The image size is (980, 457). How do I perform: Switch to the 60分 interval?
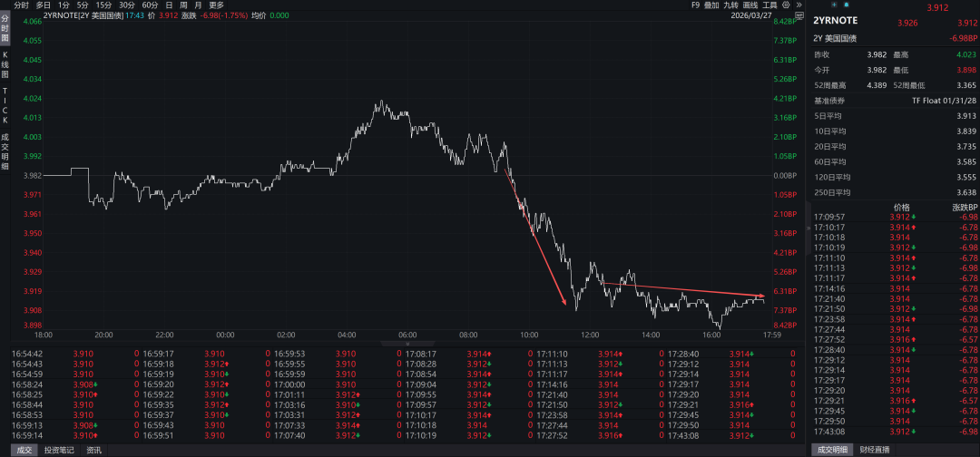click(x=151, y=5)
